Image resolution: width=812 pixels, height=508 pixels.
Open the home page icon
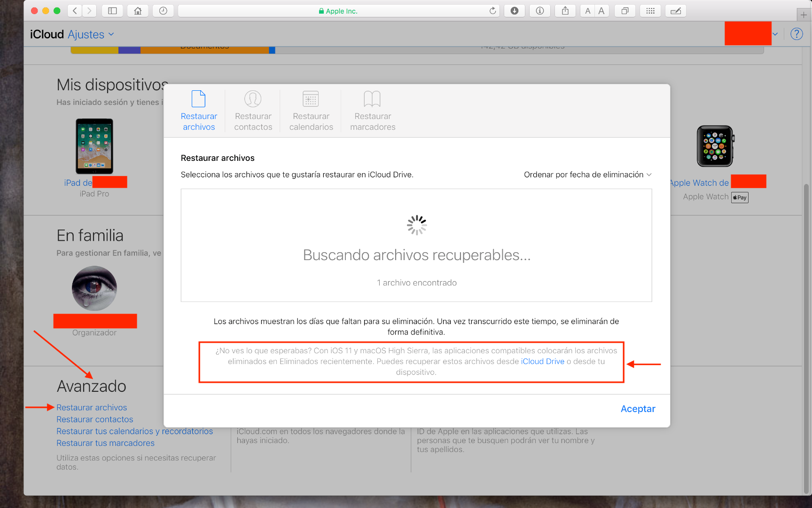[138, 11]
